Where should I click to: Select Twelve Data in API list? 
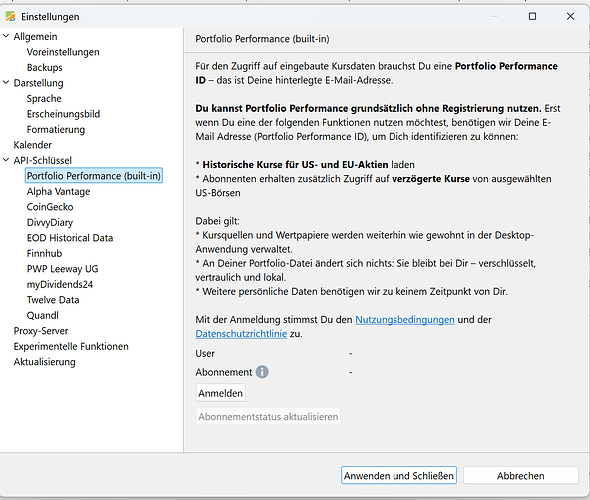point(53,300)
